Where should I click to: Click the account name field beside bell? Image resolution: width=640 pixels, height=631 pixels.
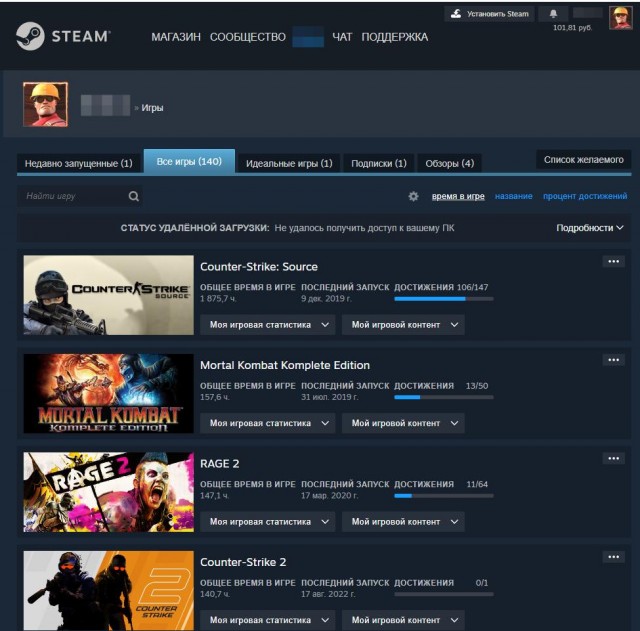[x=588, y=13]
